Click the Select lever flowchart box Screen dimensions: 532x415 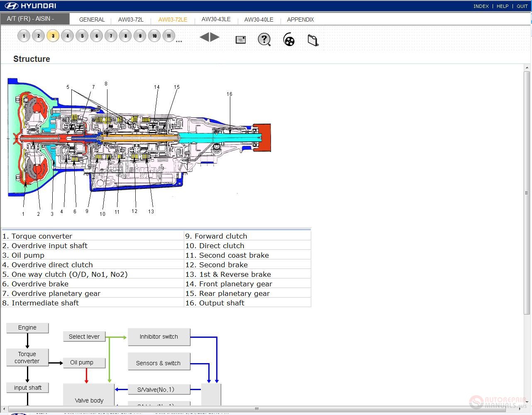(x=84, y=337)
